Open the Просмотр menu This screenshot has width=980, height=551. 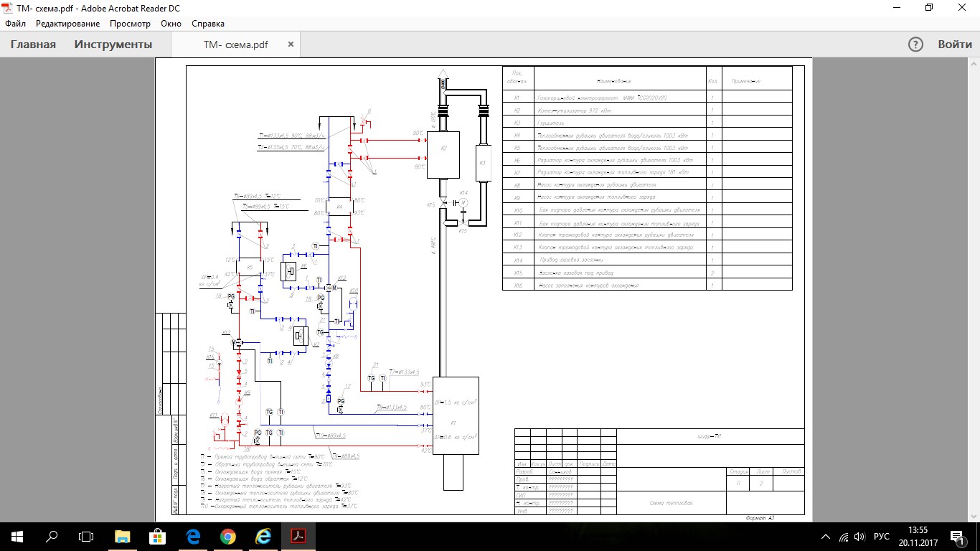[130, 24]
